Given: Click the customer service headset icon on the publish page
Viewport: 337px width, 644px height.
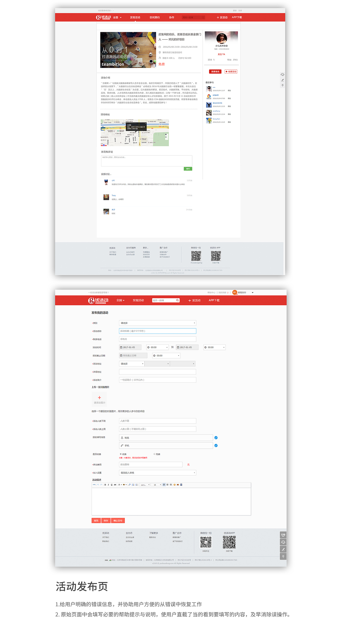Looking at the screenshot, I should (x=283, y=542).
